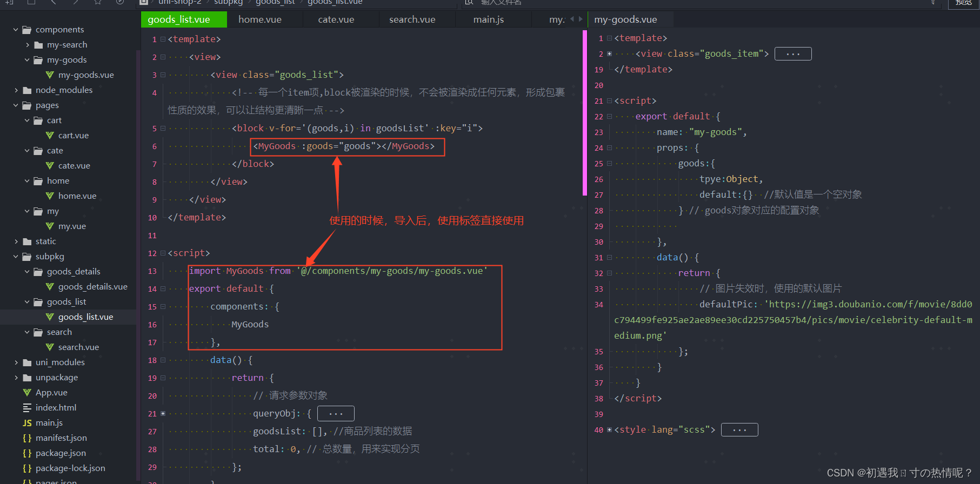Click the defaultPic URL string line
Image resolution: width=980 pixels, height=484 pixels.
pyautogui.click(x=793, y=320)
